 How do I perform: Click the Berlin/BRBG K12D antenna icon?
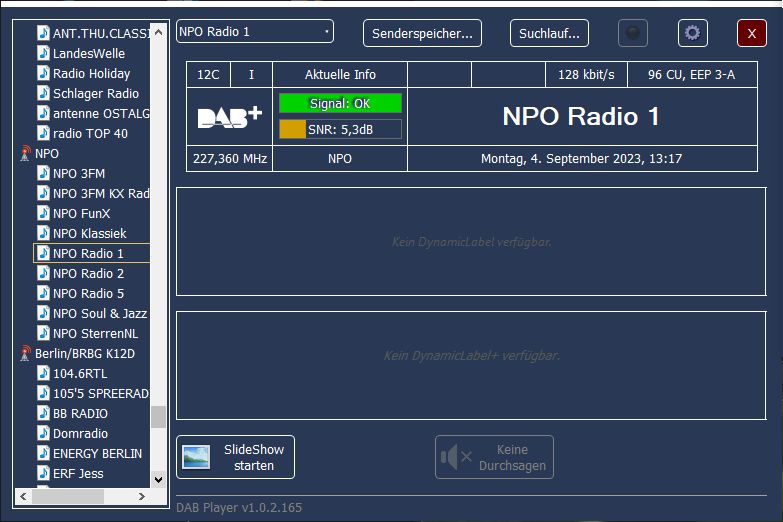(25, 353)
